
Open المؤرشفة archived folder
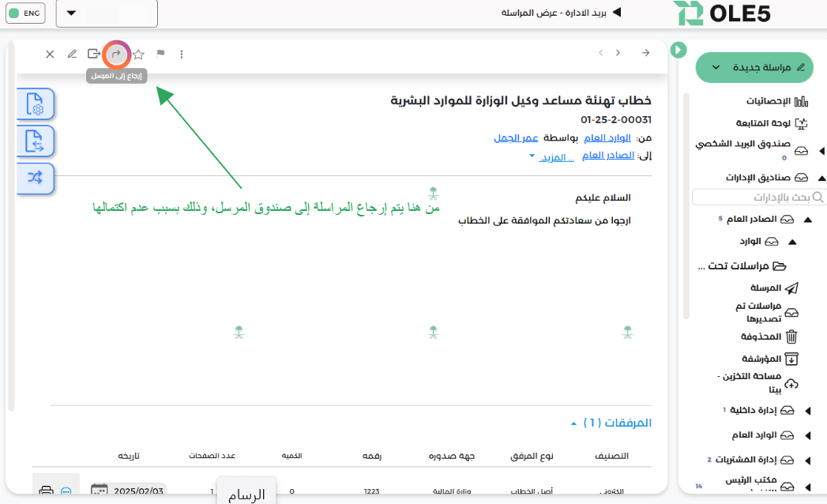coord(769,359)
